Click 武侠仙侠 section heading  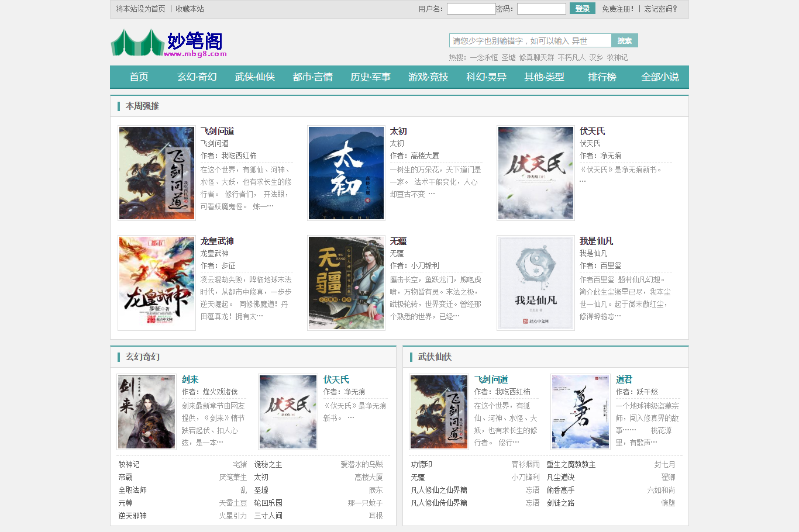435,357
